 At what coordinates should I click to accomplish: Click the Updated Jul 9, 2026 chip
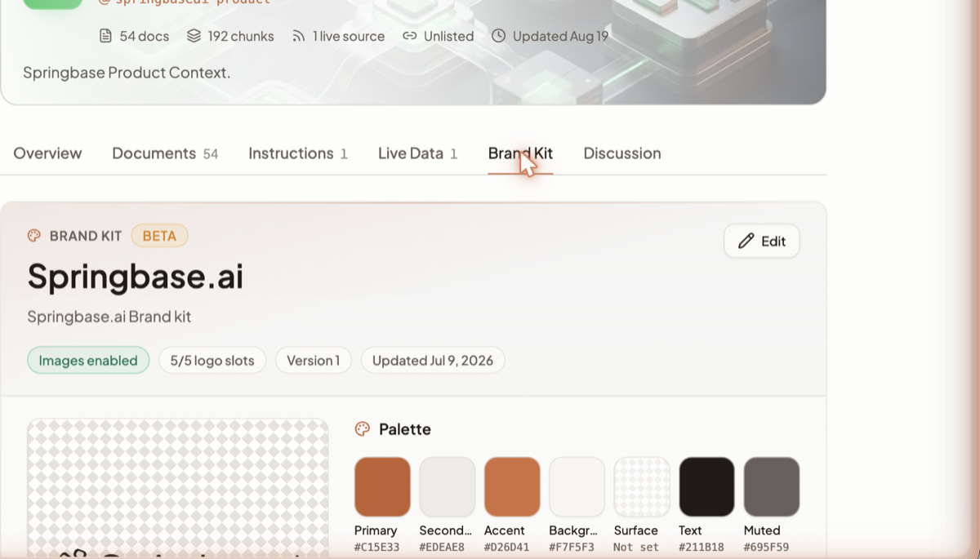pos(433,361)
